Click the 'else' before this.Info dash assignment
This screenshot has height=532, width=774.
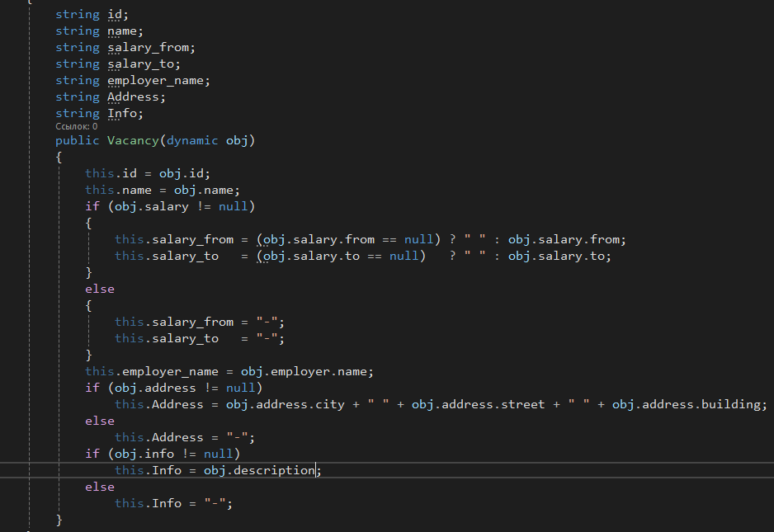[x=100, y=487]
